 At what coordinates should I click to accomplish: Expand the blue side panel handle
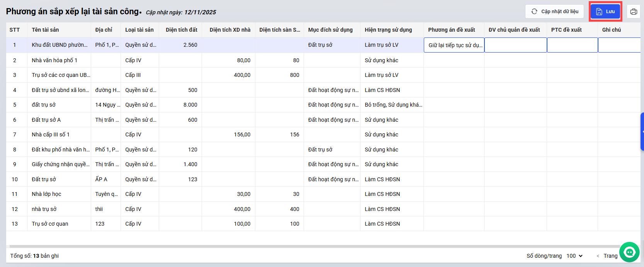642,131
